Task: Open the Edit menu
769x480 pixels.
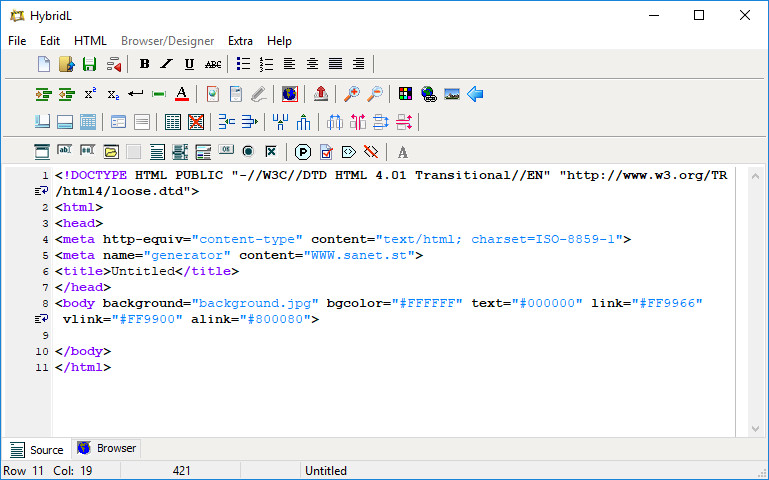Action: coord(50,41)
